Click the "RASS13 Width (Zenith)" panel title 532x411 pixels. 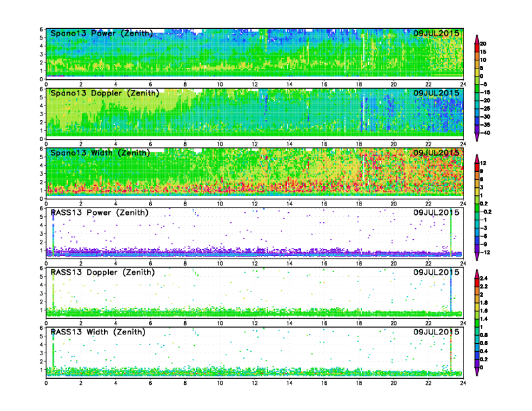pyautogui.click(x=98, y=332)
